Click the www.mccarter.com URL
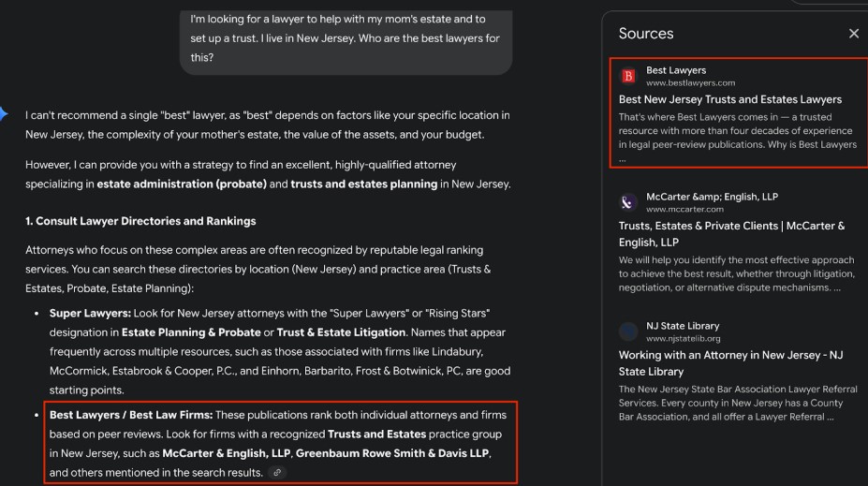This screenshot has width=868, height=486. point(684,209)
